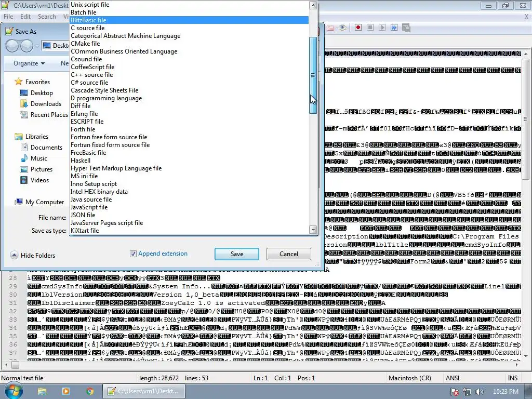The height and width of the screenshot is (399, 532).
Task: Open the Pictures library
Action: pos(42,169)
